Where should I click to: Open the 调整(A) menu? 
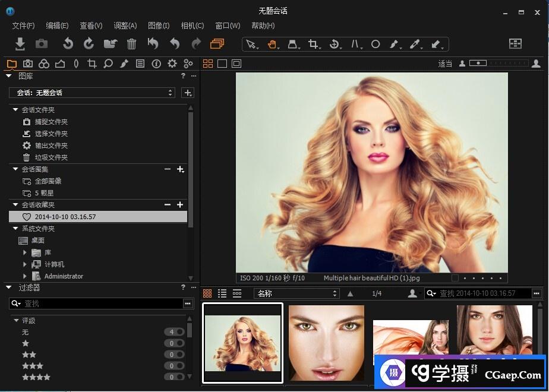[x=125, y=26]
